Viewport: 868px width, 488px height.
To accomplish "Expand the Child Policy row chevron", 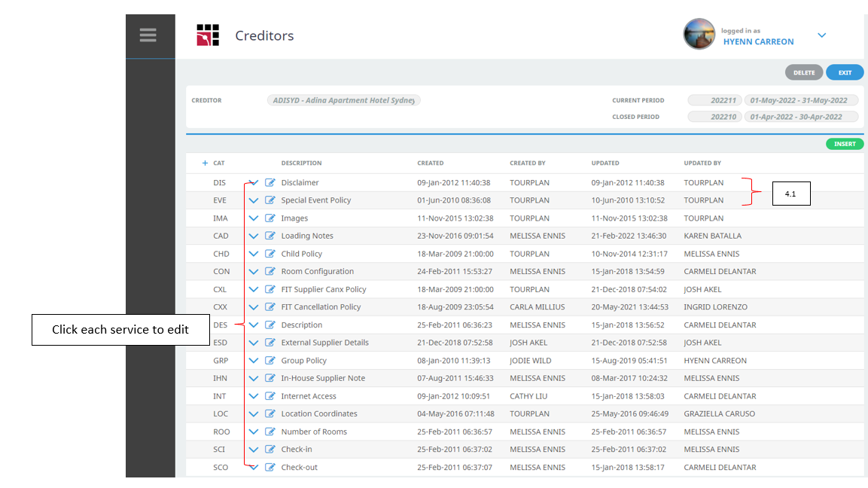I will pyautogui.click(x=254, y=254).
